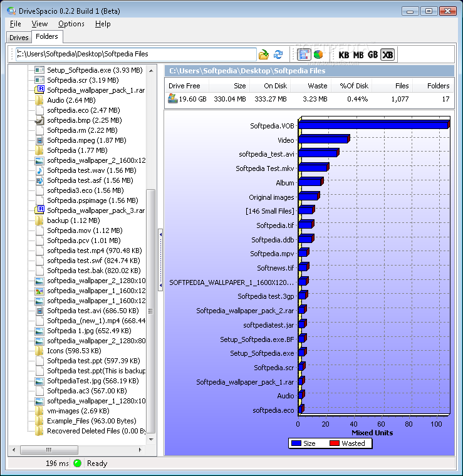Select softpedia.eco (2.47 MB) in tree
This screenshot has height=476, width=463.
click(83, 110)
